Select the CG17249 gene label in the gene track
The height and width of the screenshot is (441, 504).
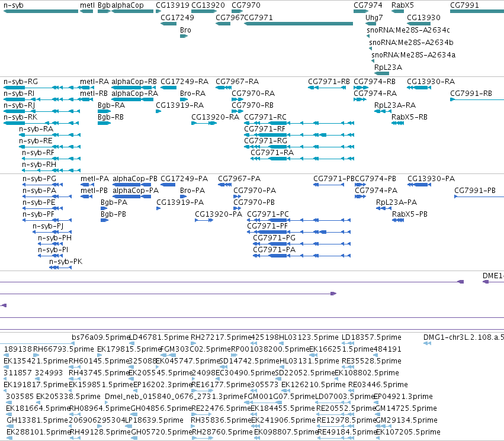point(178,18)
